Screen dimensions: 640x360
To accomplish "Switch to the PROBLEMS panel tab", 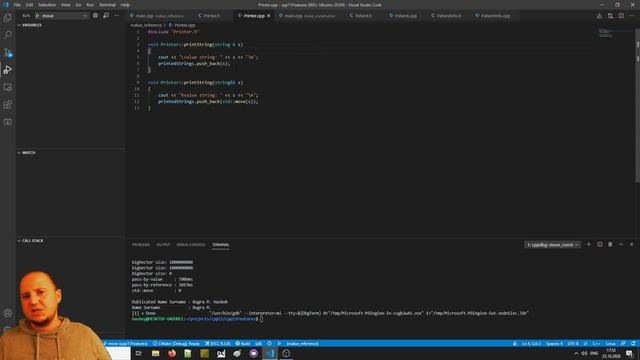I will click(x=141, y=244).
